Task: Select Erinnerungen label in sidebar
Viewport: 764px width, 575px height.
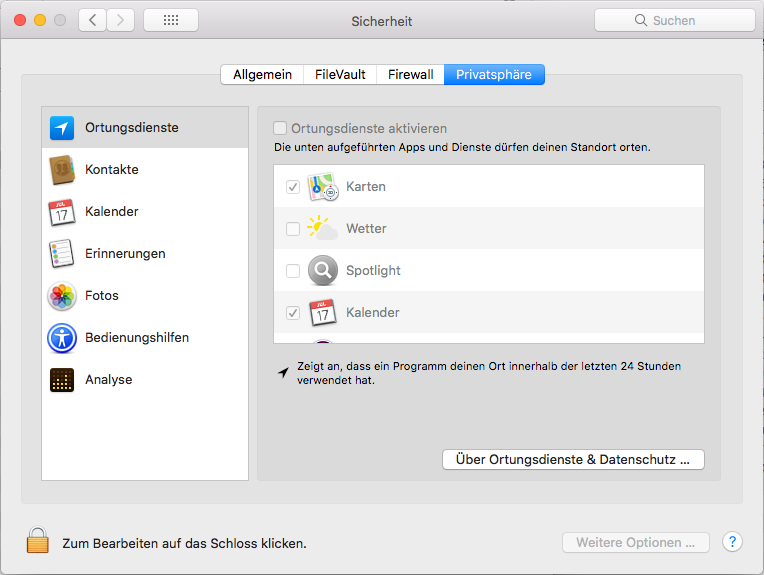Action: click(x=125, y=254)
